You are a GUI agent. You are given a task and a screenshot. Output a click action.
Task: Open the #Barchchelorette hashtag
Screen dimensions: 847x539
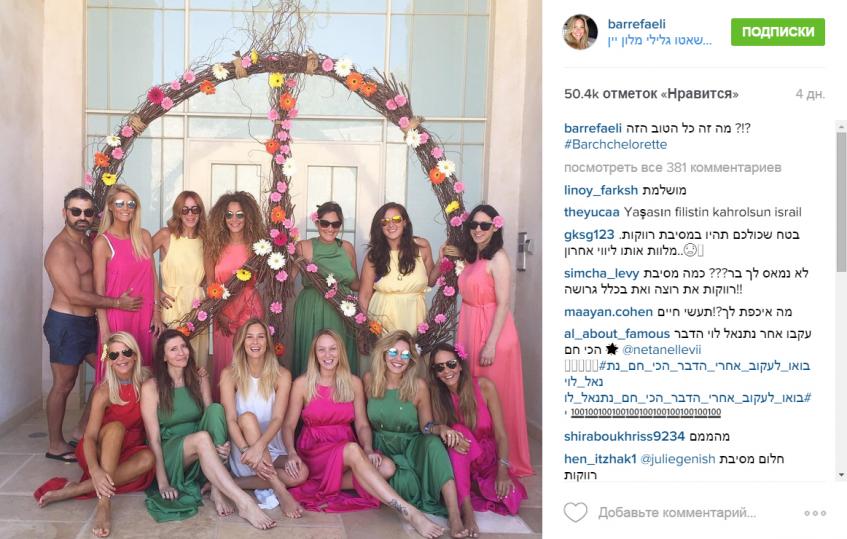[x=615, y=144]
